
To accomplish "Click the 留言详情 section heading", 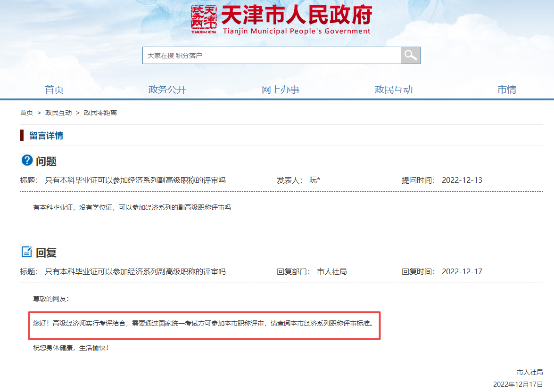I will click(46, 136).
